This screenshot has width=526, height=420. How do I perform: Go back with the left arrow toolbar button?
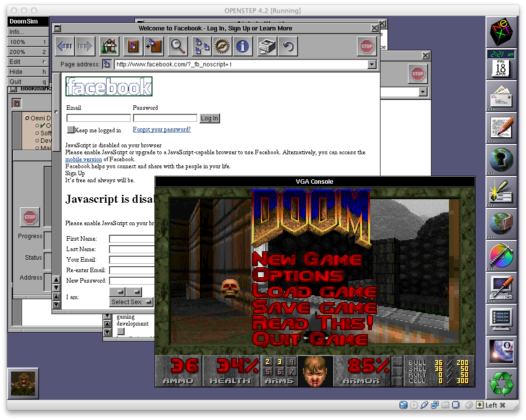(64, 46)
